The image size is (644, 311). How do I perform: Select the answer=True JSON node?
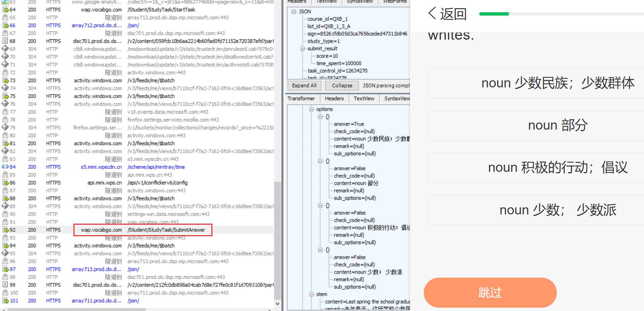pyautogui.click(x=349, y=124)
